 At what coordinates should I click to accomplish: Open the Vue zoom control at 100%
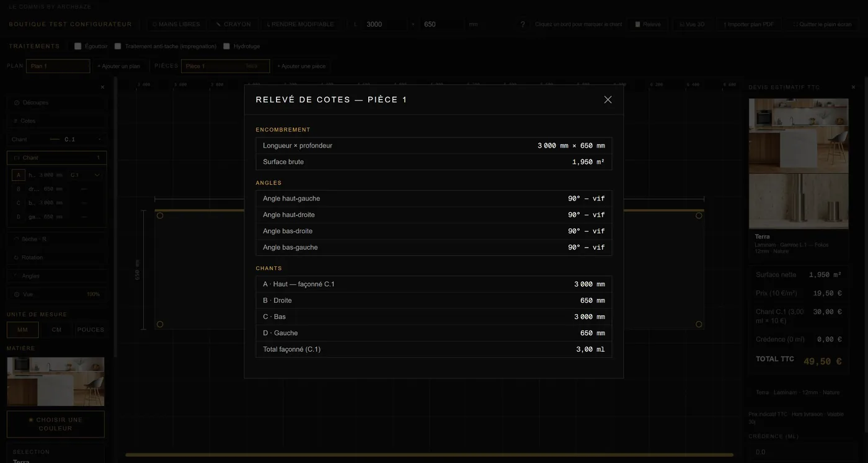click(57, 294)
